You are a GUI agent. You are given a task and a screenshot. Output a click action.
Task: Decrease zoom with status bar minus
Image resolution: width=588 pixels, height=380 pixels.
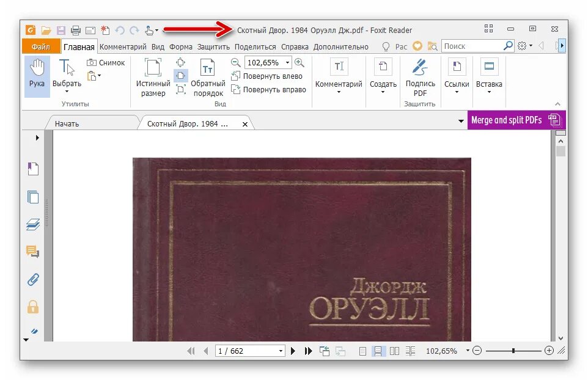click(x=477, y=351)
